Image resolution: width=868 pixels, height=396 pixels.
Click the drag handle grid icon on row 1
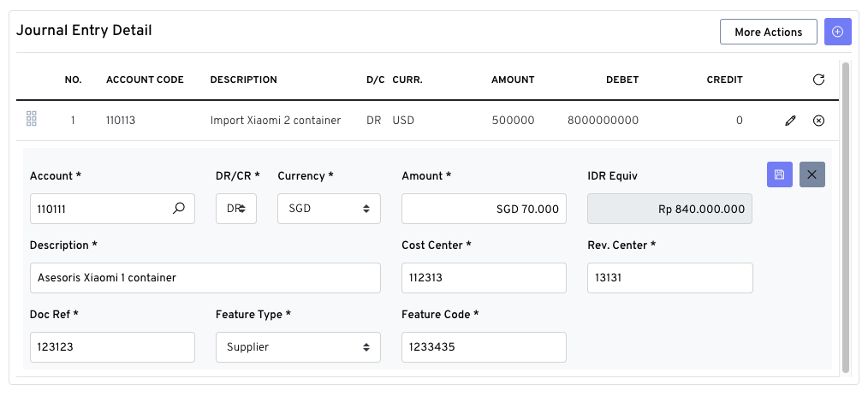[x=32, y=120]
